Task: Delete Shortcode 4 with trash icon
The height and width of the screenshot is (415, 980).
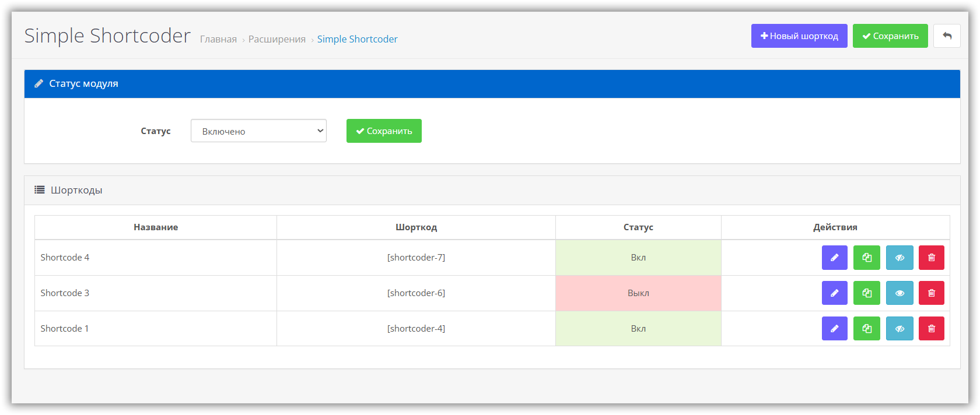Action: point(931,258)
